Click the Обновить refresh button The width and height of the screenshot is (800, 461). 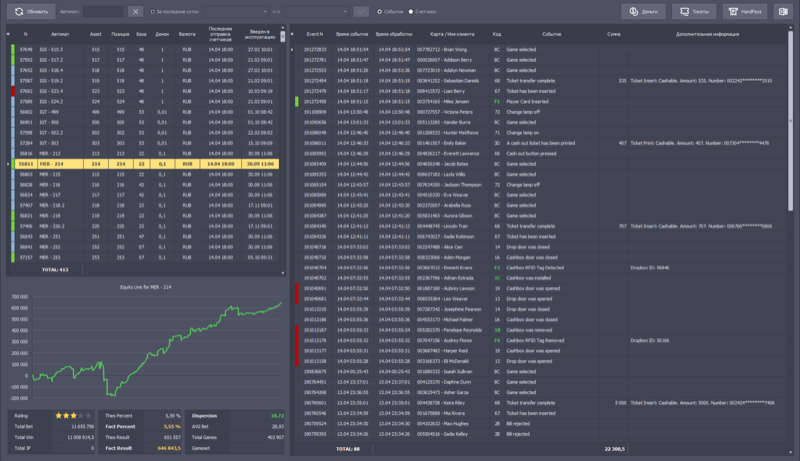(32, 11)
